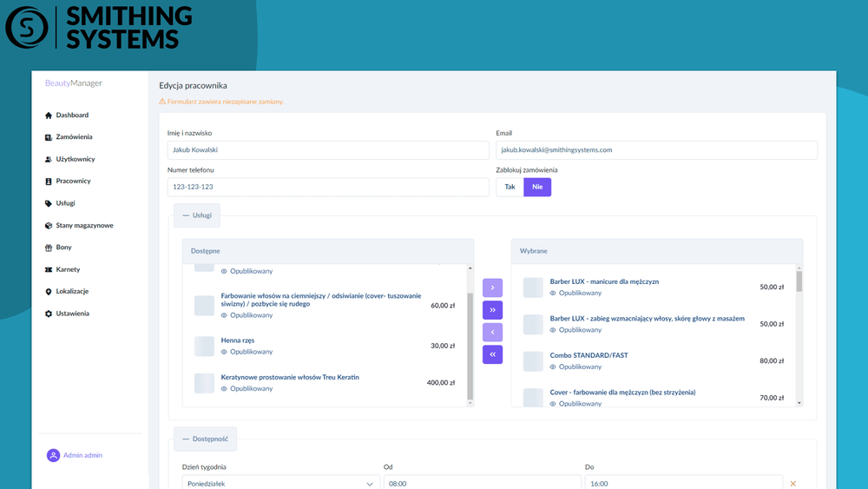Click the Admin admin user link
This screenshot has width=868, height=489.
tap(82, 455)
